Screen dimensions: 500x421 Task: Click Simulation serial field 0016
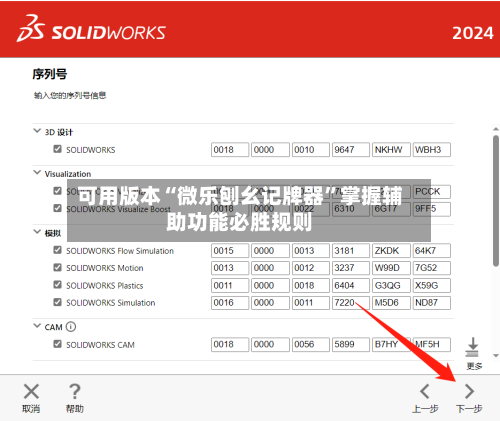coord(230,303)
